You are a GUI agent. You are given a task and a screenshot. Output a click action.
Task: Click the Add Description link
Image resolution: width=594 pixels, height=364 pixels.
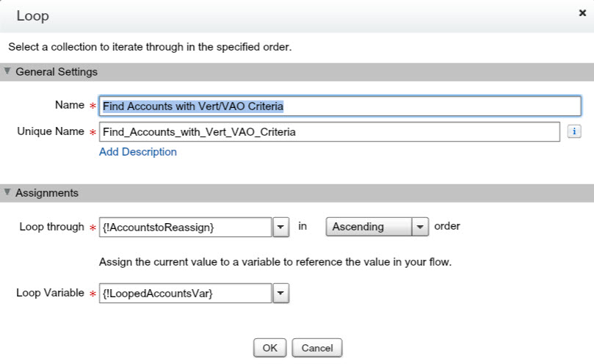pos(138,152)
